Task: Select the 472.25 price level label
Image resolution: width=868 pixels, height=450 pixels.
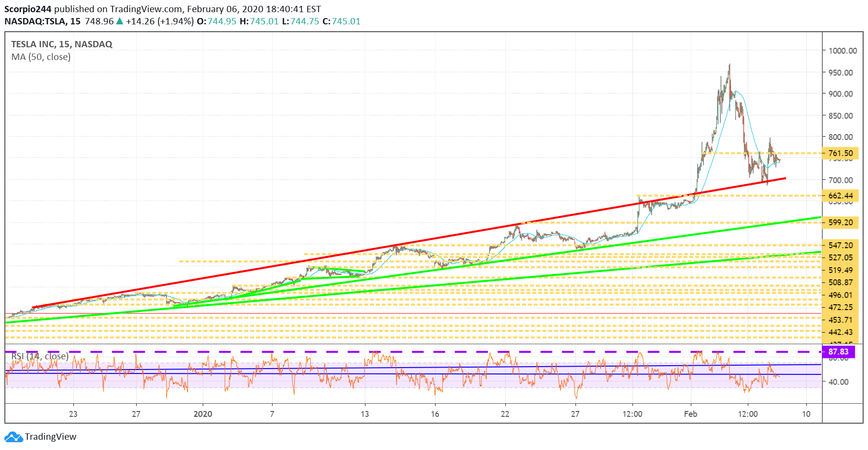Action: [840, 307]
